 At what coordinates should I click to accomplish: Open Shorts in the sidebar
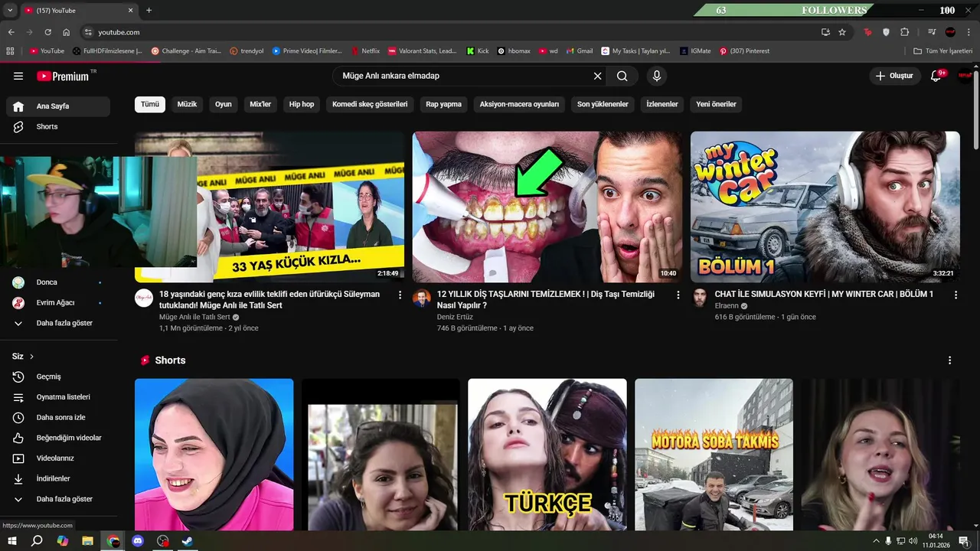59,126
